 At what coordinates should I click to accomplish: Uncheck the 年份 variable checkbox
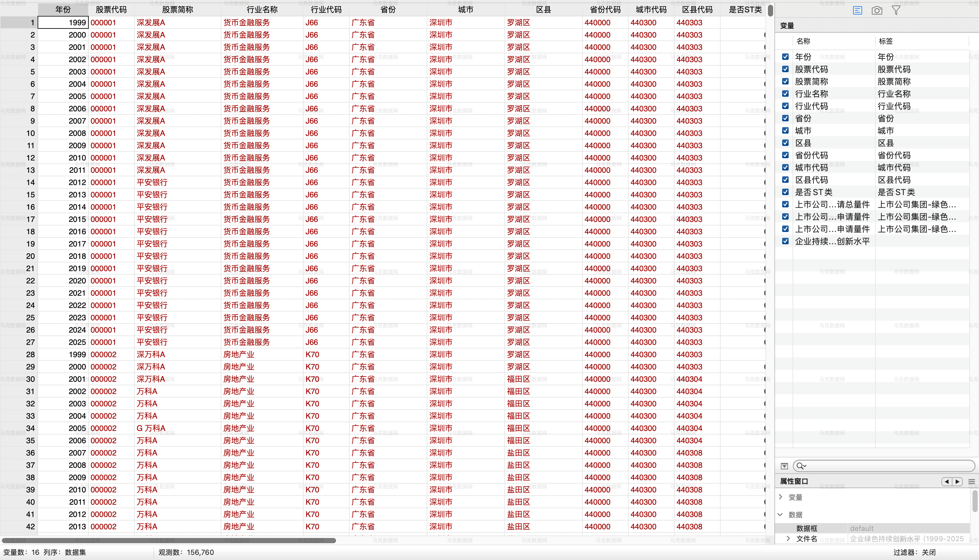click(x=785, y=57)
